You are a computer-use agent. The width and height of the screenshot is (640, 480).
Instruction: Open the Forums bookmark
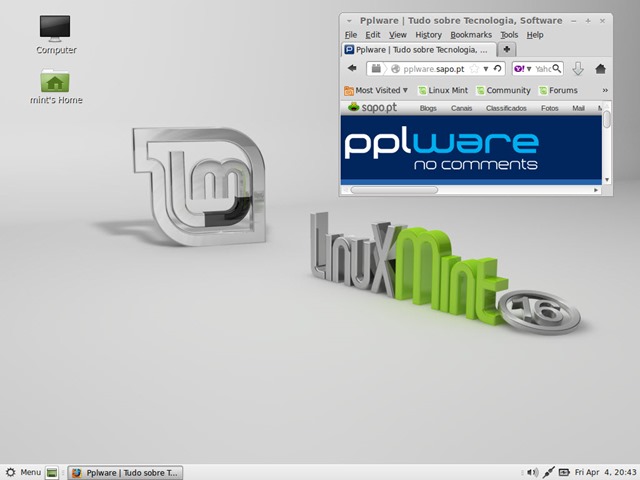pos(558,90)
